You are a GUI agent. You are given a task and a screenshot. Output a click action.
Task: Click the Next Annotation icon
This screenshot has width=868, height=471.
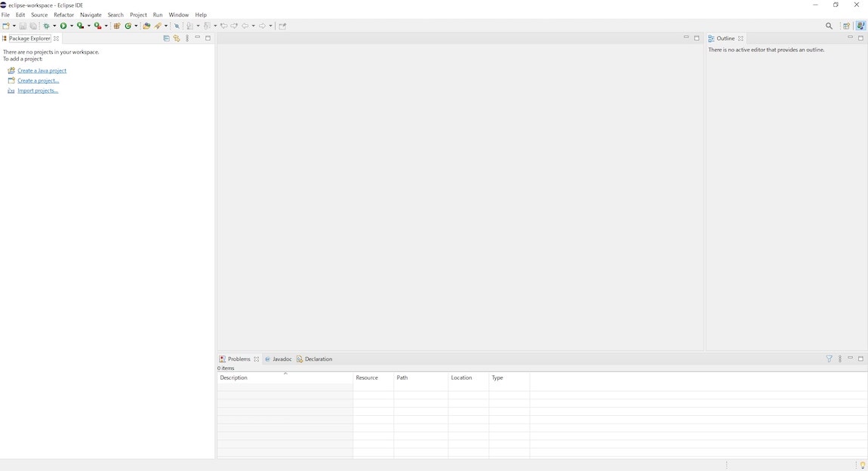coord(190,26)
